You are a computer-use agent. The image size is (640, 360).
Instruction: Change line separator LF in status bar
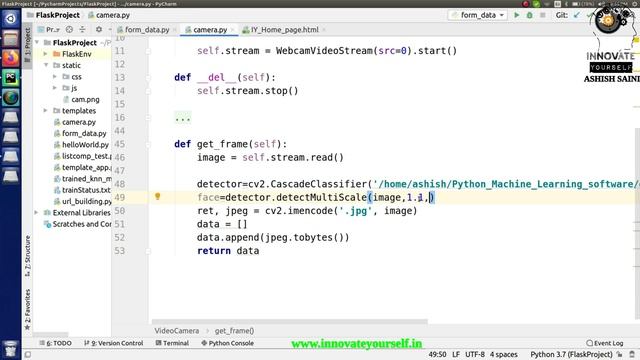(x=456, y=354)
